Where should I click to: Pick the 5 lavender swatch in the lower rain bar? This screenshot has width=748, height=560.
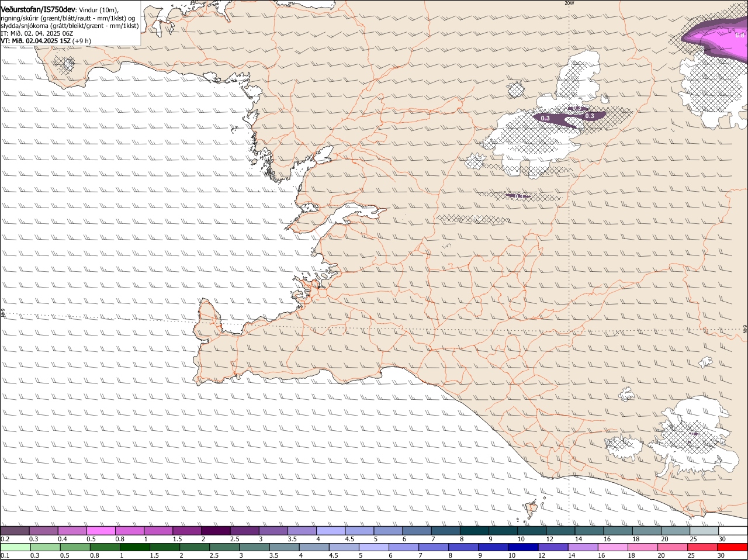point(373,547)
